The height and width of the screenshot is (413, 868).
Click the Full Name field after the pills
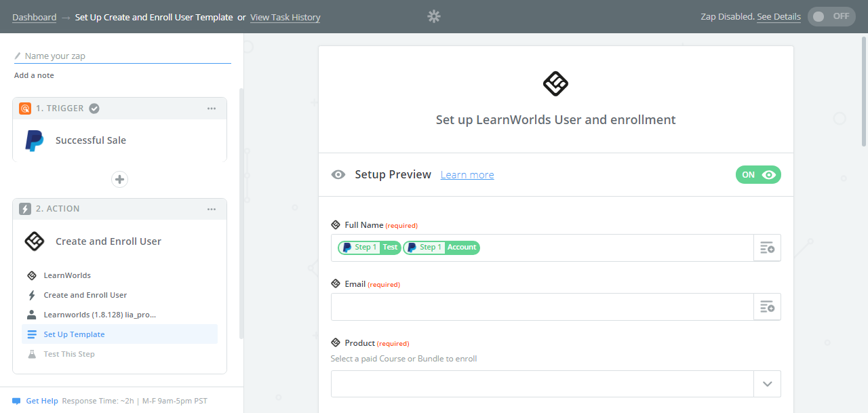pos(616,248)
